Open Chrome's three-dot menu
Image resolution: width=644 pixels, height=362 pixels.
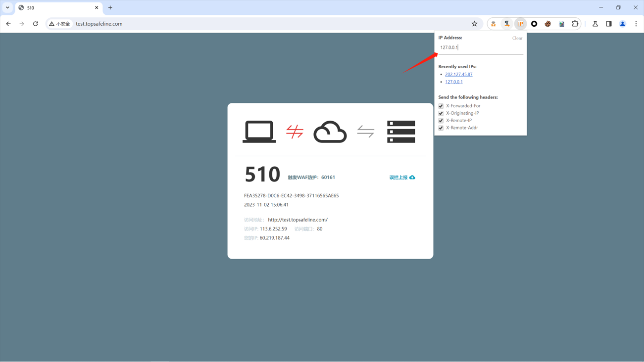pyautogui.click(x=636, y=24)
